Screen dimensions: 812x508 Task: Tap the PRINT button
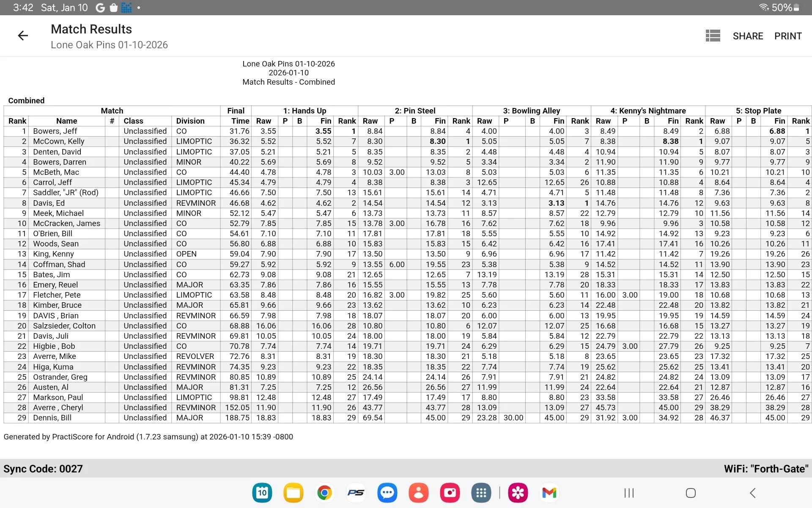point(788,36)
